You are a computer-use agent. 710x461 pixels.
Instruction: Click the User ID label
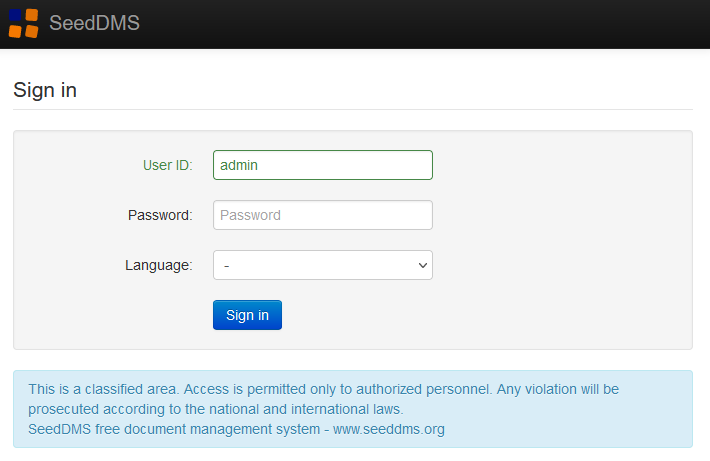[x=168, y=165]
